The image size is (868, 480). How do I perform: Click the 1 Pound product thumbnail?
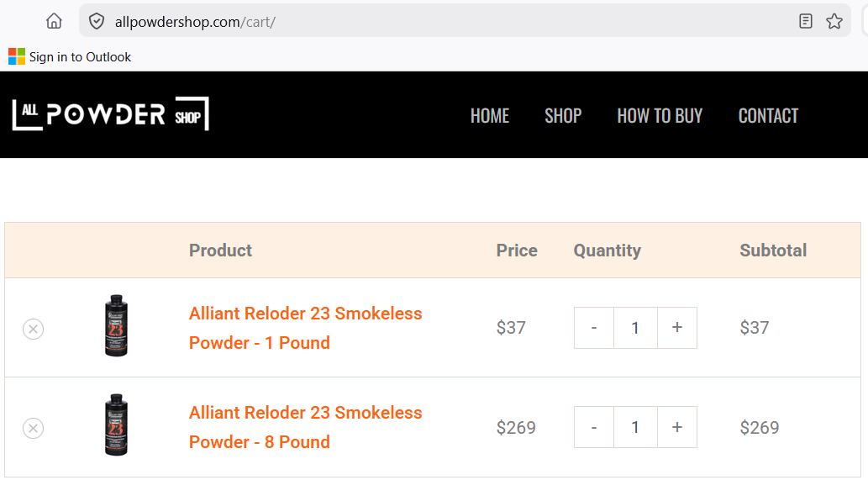coord(117,327)
